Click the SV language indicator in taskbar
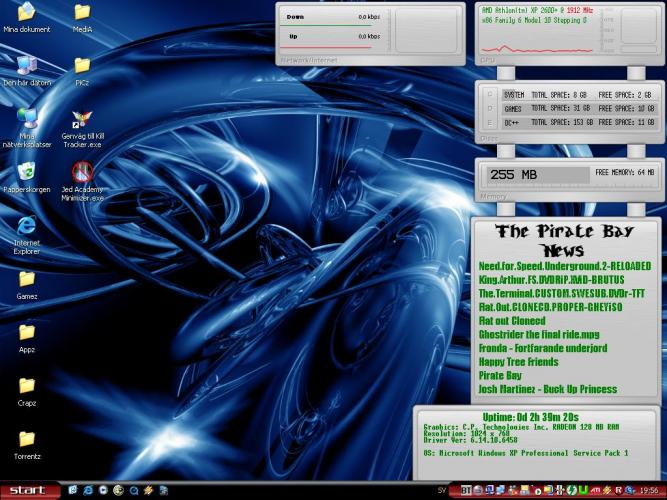This screenshot has width=667, height=500. tap(441, 491)
